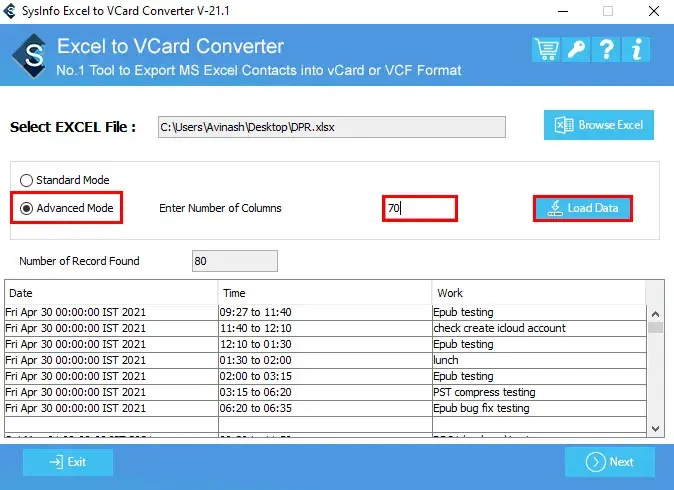
Task: Click the table scrollbar down arrow
Action: [656, 429]
